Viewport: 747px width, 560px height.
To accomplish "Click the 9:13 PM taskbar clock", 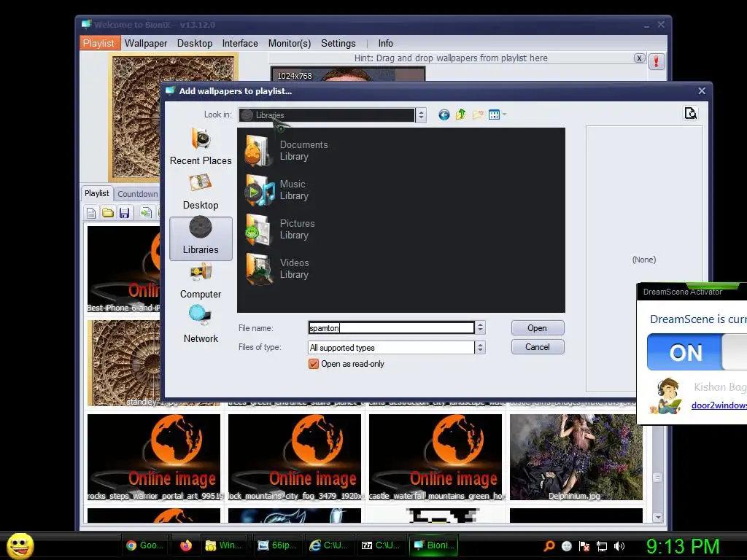I will click(x=683, y=546).
